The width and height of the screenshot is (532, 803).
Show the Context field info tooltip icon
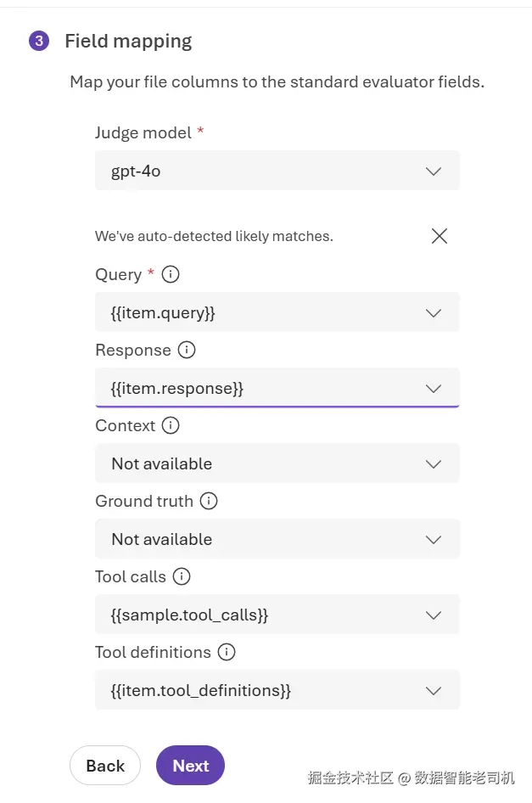[171, 425]
